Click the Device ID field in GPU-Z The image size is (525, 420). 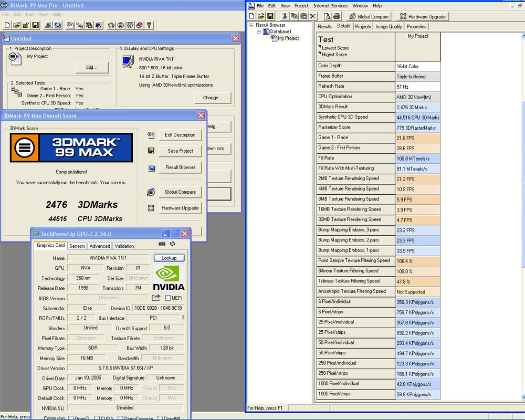coord(159,308)
